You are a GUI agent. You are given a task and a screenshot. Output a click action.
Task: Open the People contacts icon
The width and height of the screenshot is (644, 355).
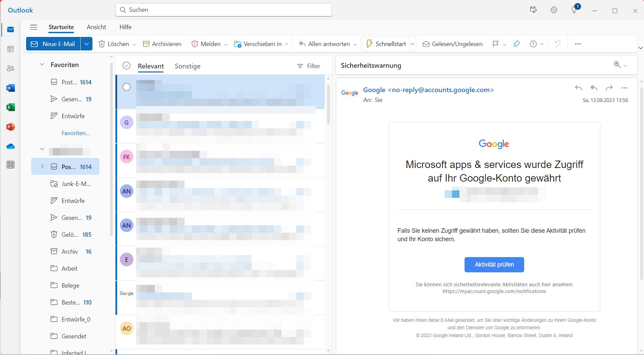tap(10, 68)
